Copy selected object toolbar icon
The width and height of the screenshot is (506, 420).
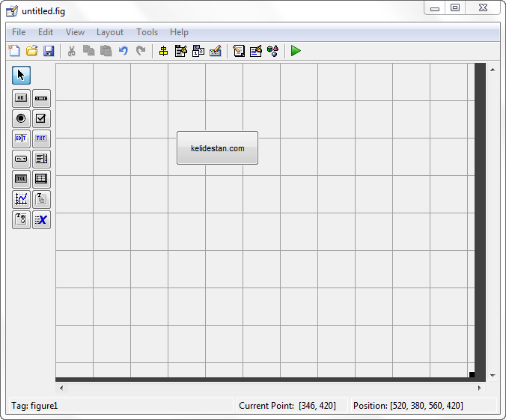click(89, 51)
